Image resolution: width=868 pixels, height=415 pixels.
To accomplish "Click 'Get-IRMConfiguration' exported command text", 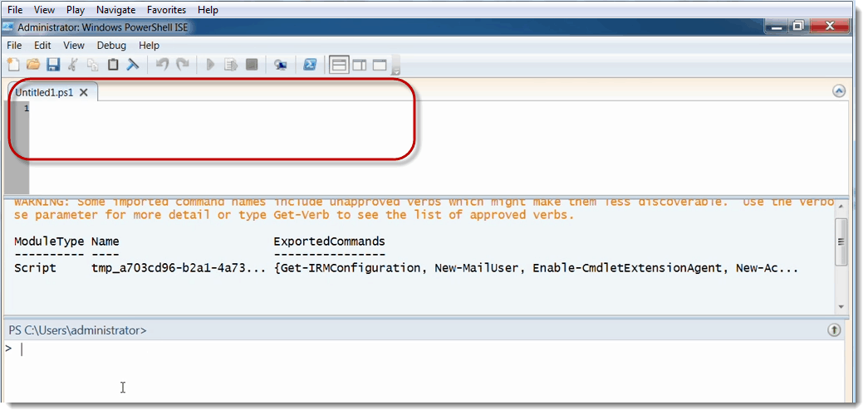I will point(351,268).
